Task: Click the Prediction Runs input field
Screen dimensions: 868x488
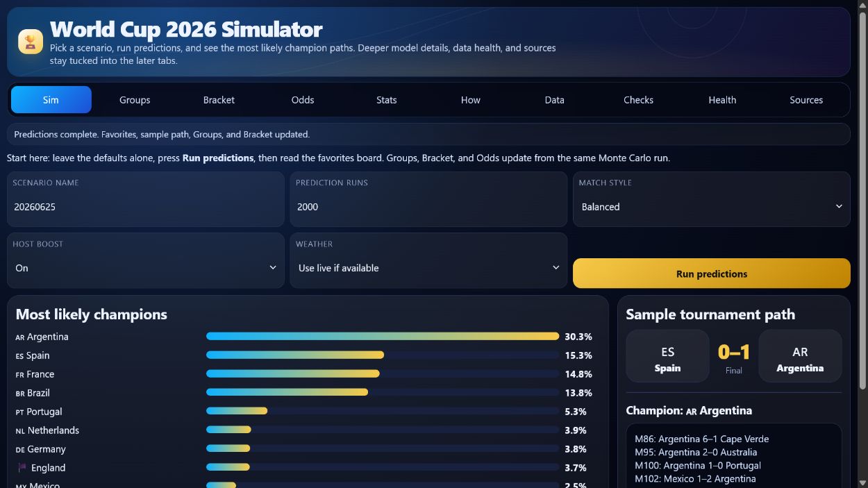Action: point(428,207)
